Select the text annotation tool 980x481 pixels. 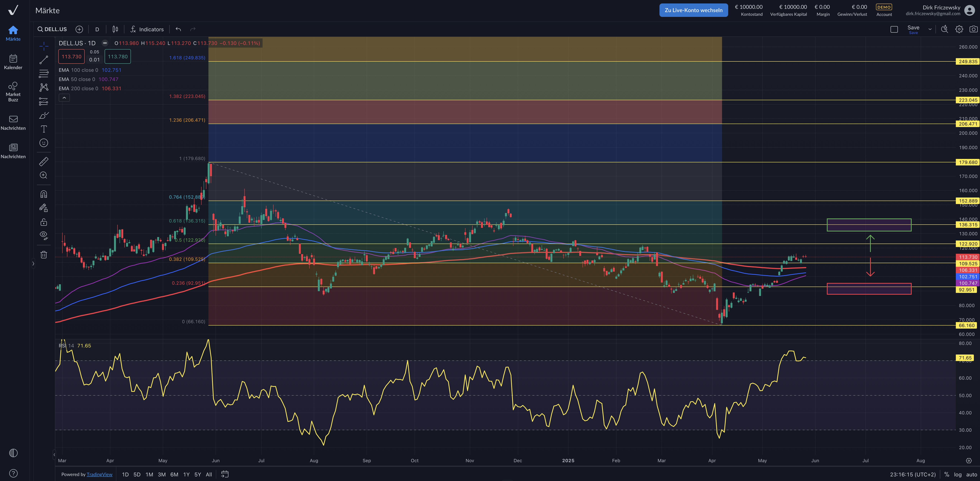[x=44, y=129]
